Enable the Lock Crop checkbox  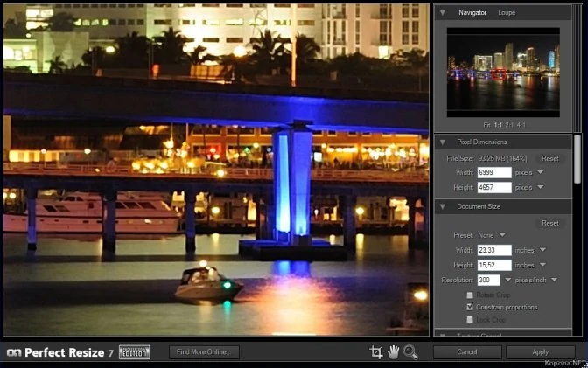click(x=470, y=320)
